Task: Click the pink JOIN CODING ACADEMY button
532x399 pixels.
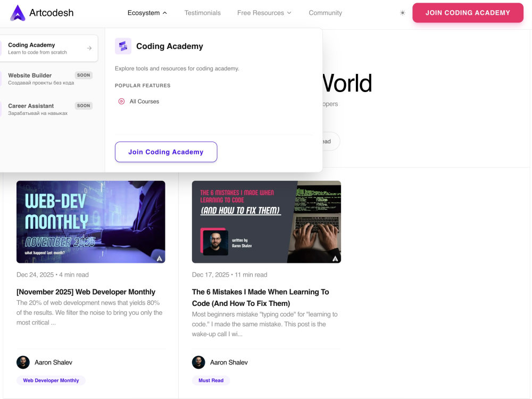Action: (x=468, y=13)
